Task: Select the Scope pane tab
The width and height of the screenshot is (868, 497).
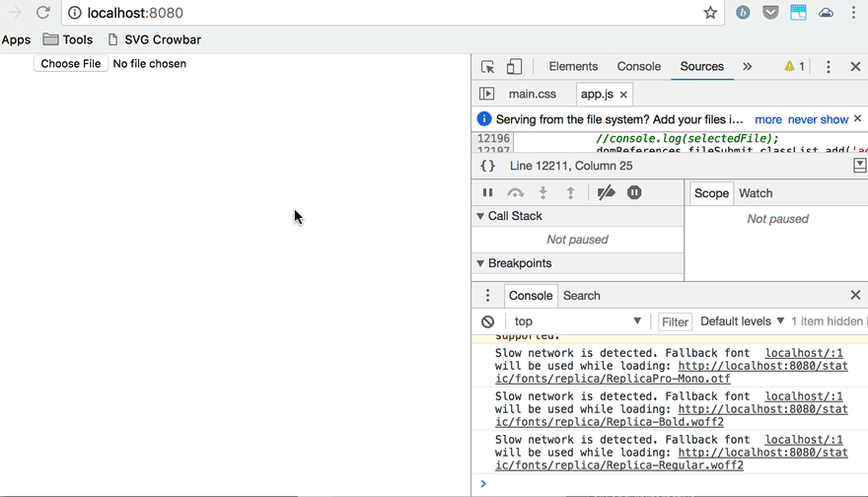Action: [x=711, y=193]
